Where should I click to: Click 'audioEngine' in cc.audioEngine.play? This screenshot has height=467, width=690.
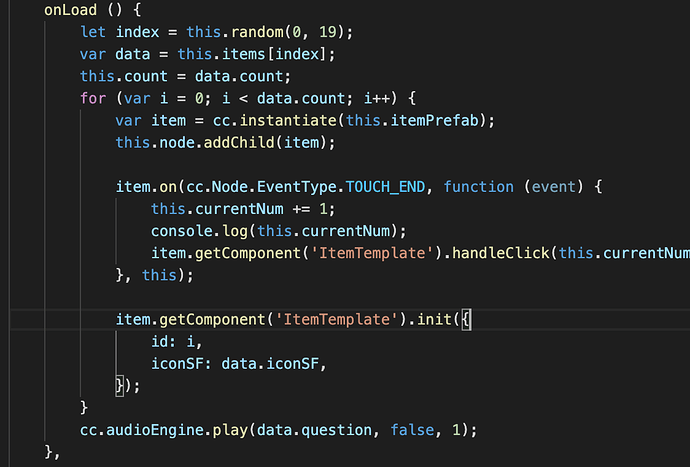tap(155, 430)
